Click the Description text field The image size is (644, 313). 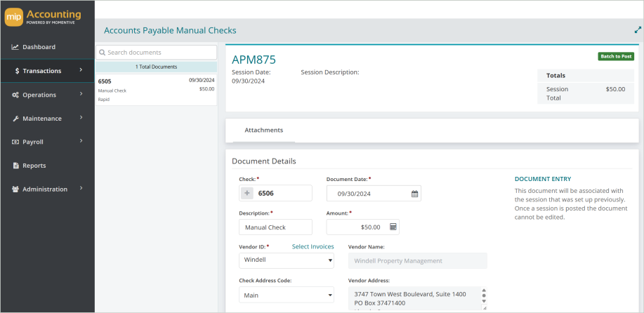[275, 227]
